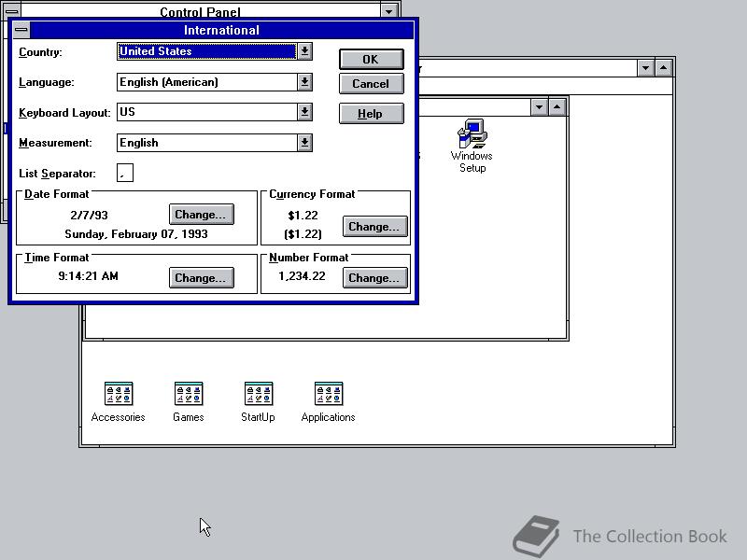
Task: Click the OK button
Action: point(371,60)
